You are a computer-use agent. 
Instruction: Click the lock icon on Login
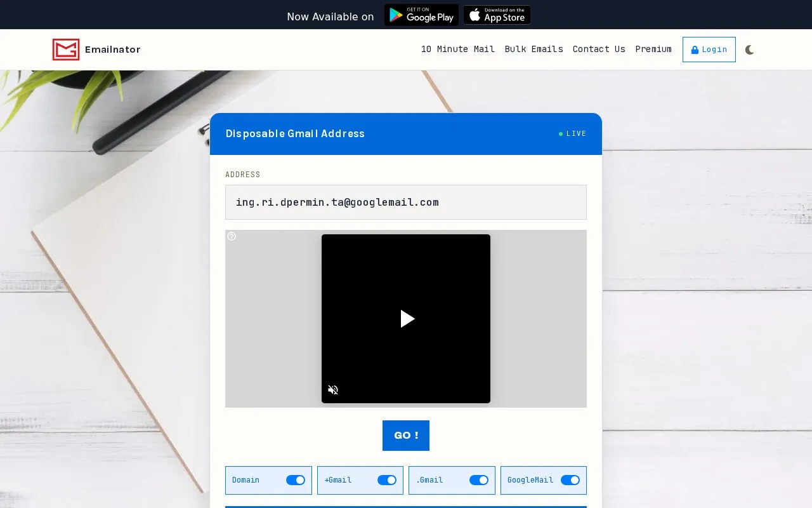pos(695,50)
